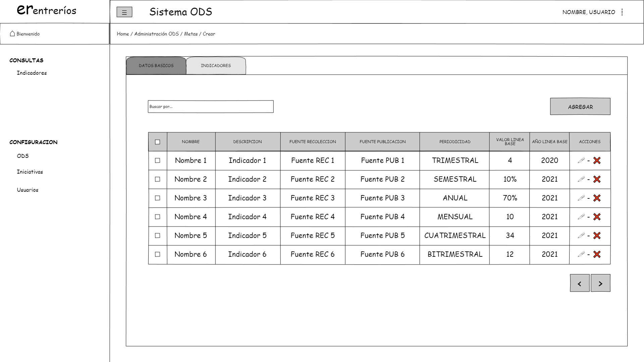Image resolution: width=644 pixels, height=362 pixels.
Task: Open Iniciativas in the sidebar
Action: point(30,172)
